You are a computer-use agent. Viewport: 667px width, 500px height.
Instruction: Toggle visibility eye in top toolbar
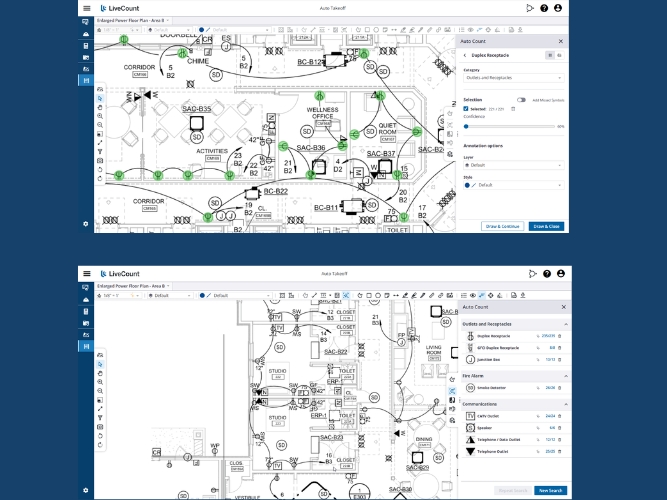[470, 30]
